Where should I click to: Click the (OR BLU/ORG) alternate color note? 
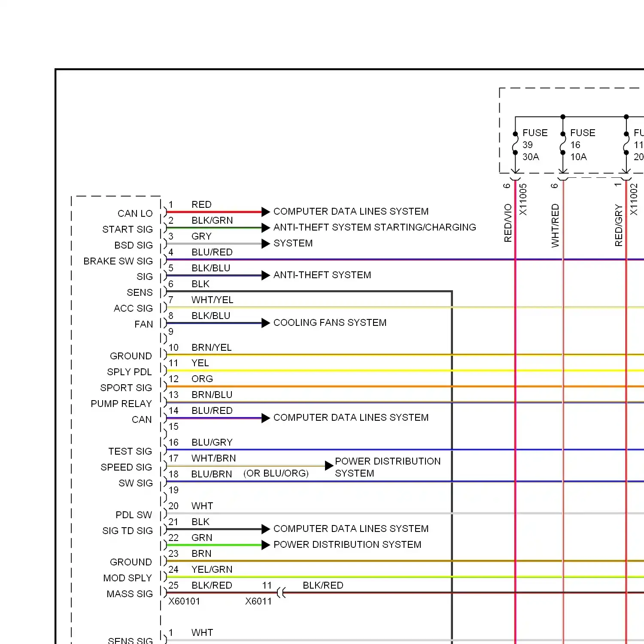point(276,473)
